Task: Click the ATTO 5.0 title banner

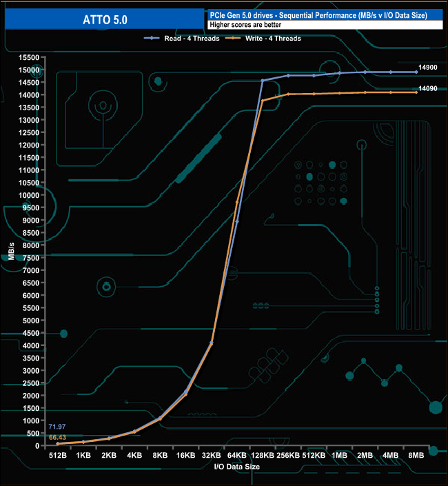Action: coord(103,20)
